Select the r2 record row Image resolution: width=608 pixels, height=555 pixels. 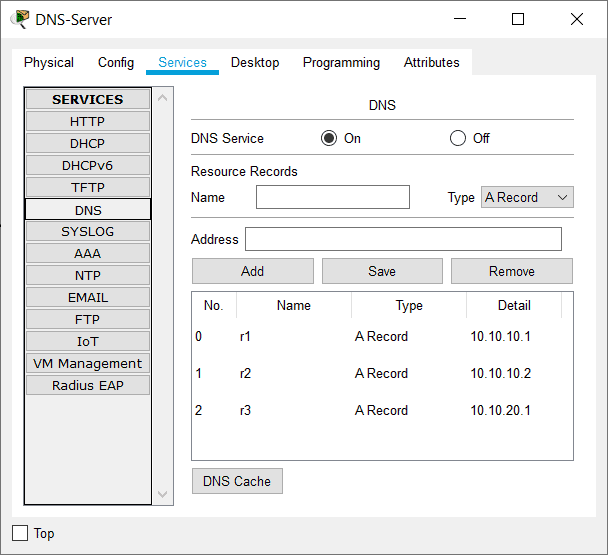(x=382, y=373)
